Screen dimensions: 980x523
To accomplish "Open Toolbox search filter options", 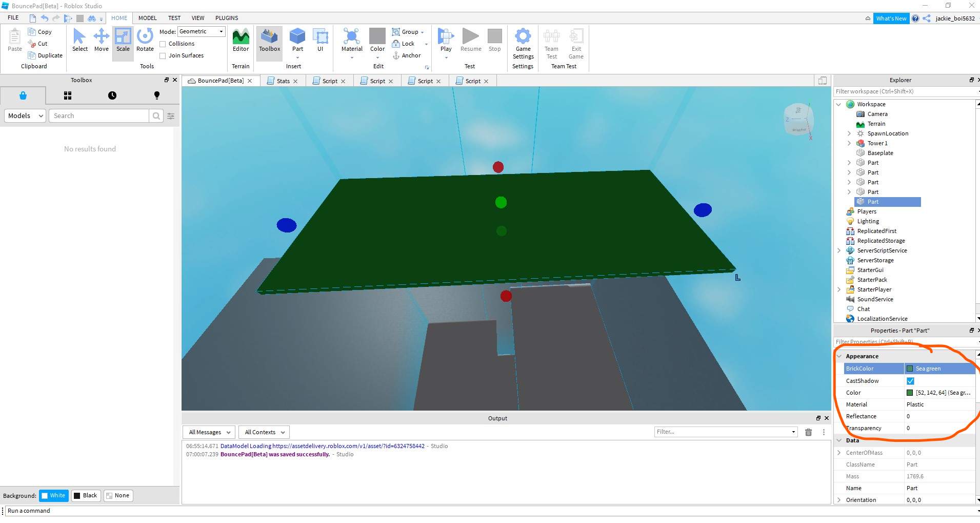I will (x=171, y=116).
